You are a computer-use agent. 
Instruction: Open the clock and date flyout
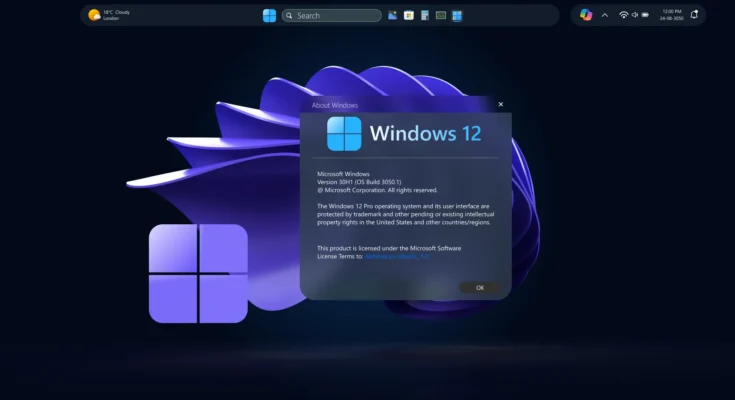click(x=672, y=15)
